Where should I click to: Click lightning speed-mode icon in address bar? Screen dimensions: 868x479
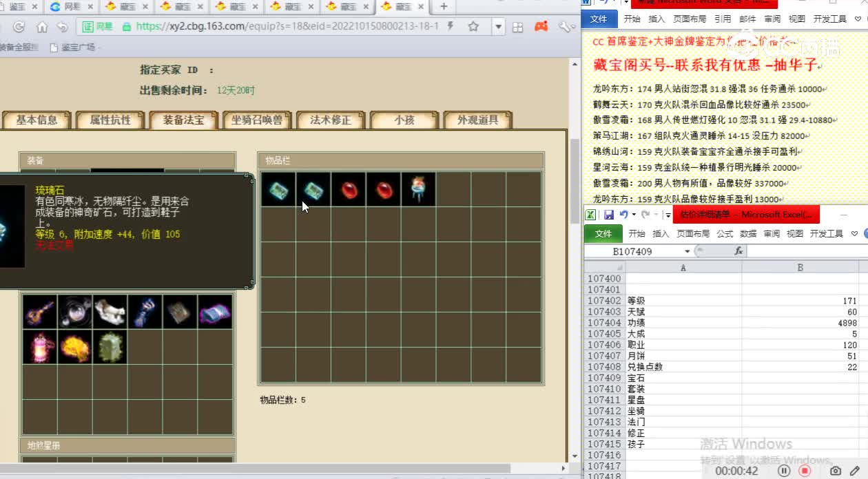coord(451,26)
